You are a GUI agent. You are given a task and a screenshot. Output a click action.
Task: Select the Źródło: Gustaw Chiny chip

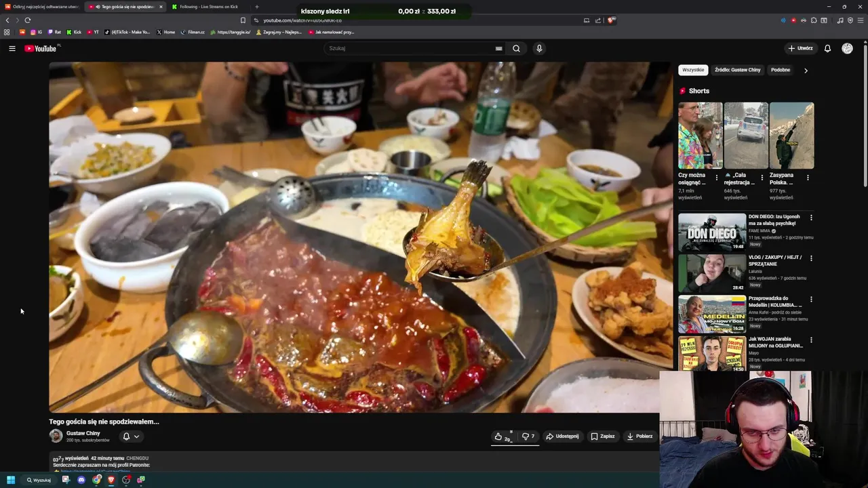coord(738,70)
